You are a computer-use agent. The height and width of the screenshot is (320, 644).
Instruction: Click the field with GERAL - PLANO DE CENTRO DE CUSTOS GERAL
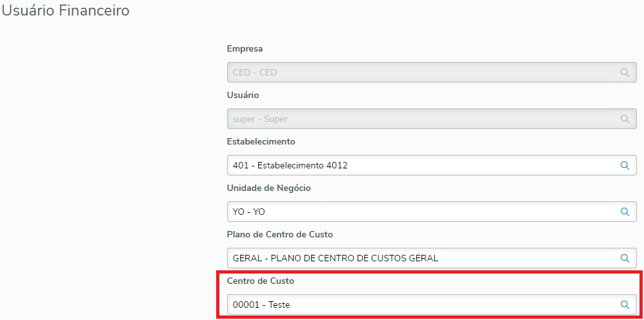point(432,258)
